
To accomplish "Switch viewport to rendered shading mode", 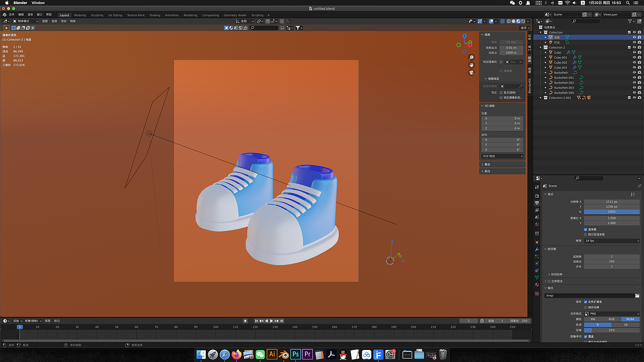I will 523,22.
